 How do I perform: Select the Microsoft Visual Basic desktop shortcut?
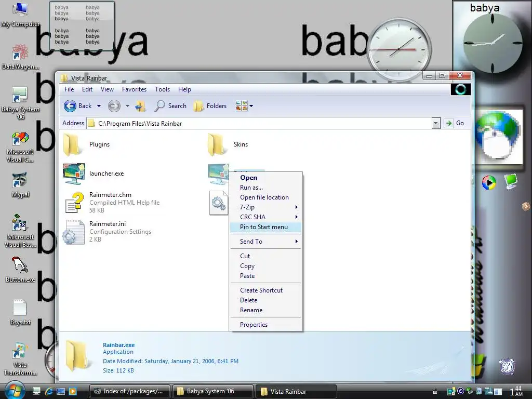[x=20, y=231]
